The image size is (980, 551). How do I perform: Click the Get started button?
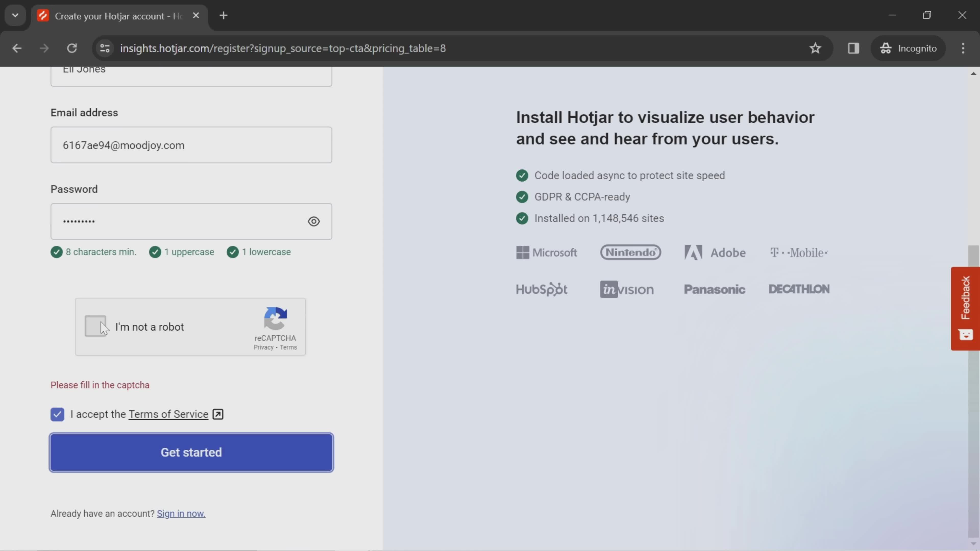coord(191,453)
